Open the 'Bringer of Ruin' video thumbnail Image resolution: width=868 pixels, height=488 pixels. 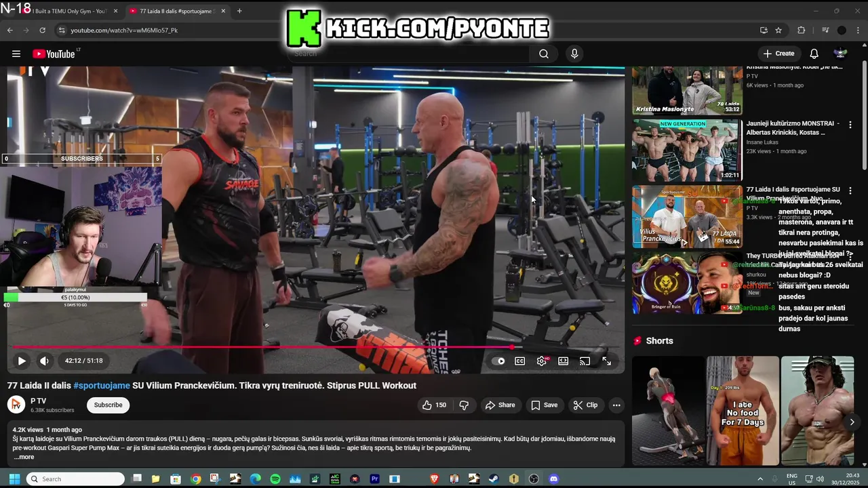(x=687, y=283)
